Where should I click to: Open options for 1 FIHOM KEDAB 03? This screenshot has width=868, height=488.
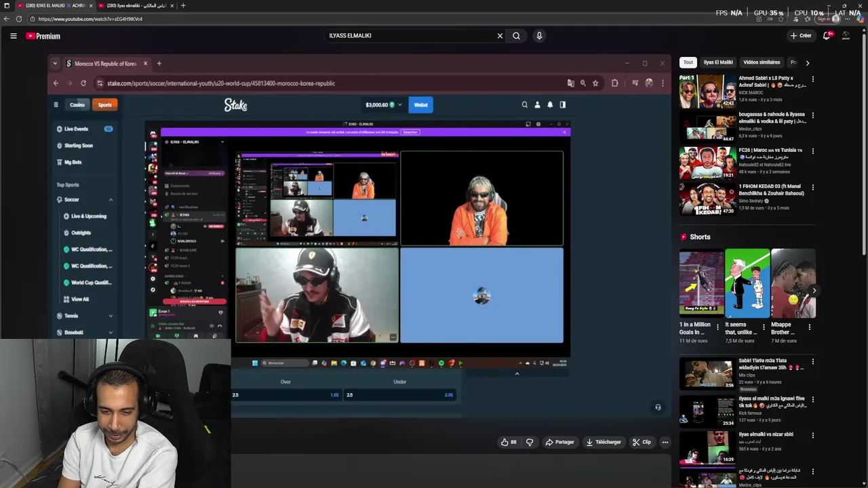812,187
